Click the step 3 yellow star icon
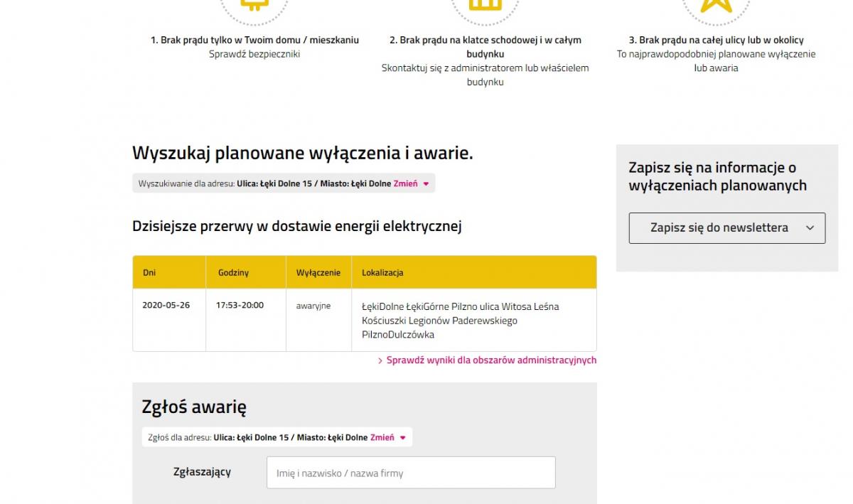 tap(717, 7)
